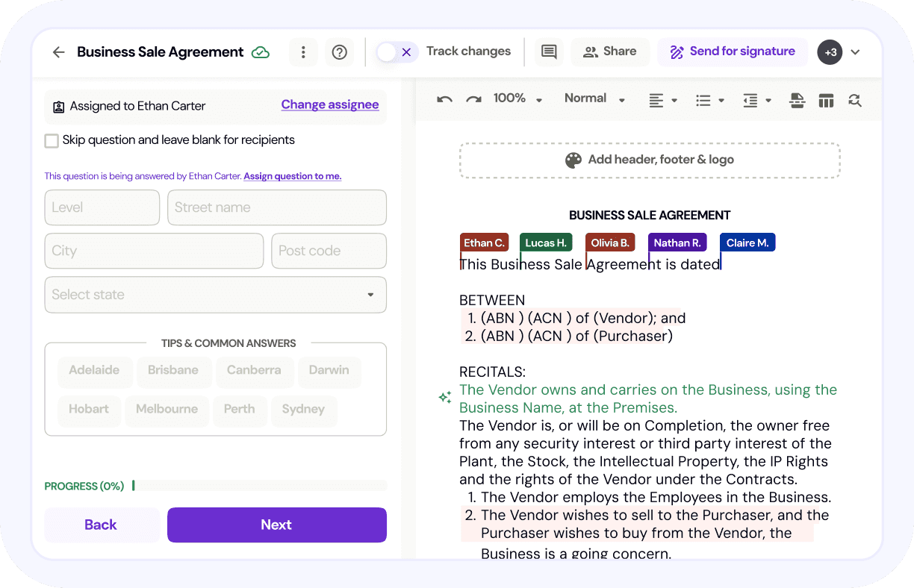Click the progress bar at 0%
914x588 pixels.
[x=259, y=486]
